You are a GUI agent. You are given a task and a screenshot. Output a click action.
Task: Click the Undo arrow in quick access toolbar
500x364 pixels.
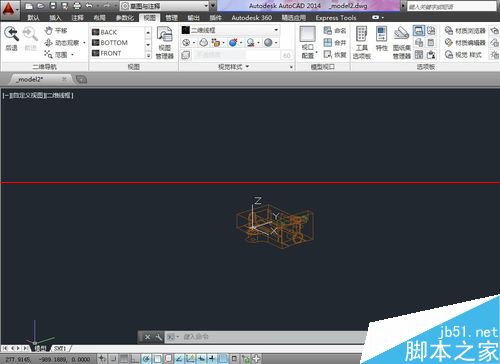pyautogui.click(x=89, y=6)
